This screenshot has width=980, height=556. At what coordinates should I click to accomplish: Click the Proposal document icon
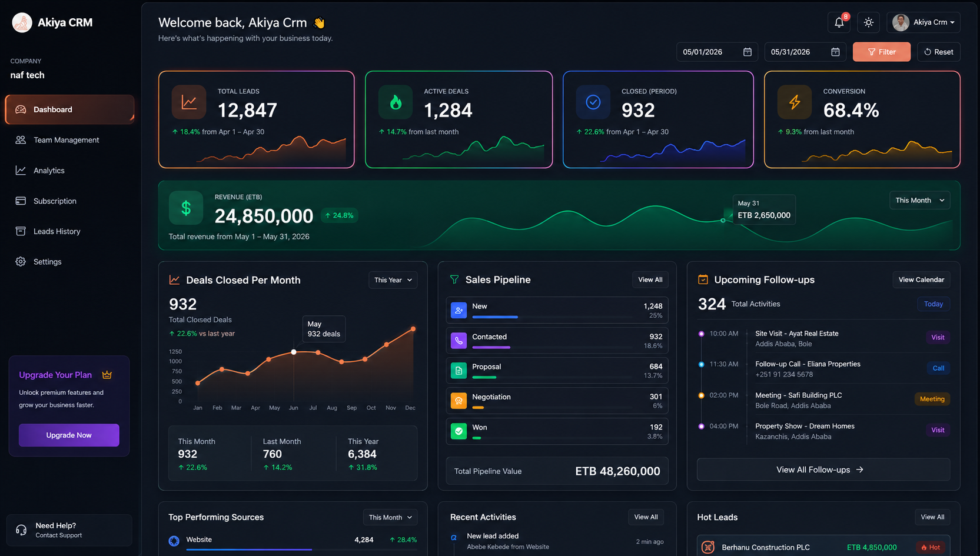459,371
